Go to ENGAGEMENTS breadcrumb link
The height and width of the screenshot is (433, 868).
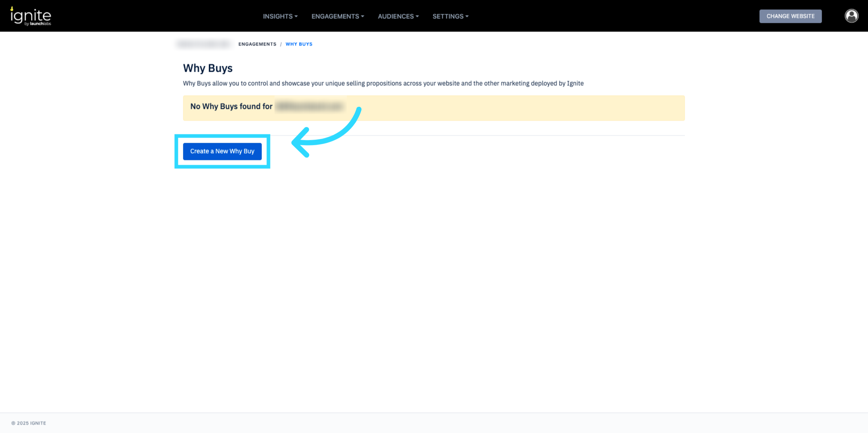click(257, 44)
